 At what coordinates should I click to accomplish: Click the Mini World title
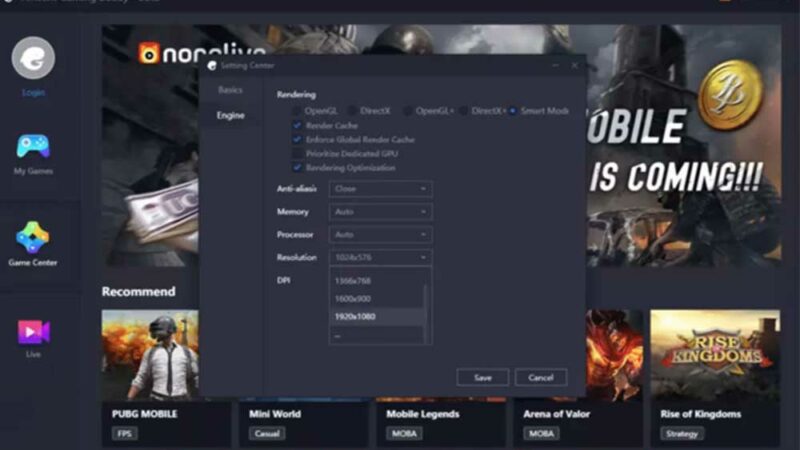(x=275, y=414)
